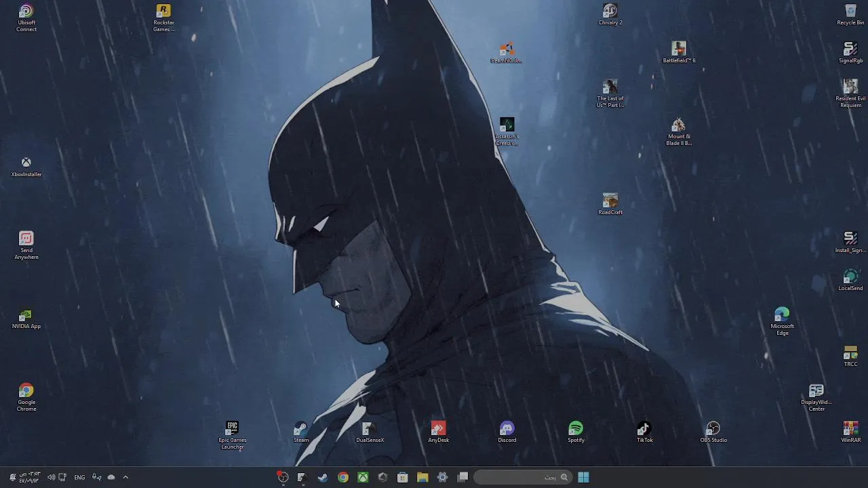Click the SignalRgb desktop icon
Viewport: 868px width, 488px height.
(x=850, y=53)
